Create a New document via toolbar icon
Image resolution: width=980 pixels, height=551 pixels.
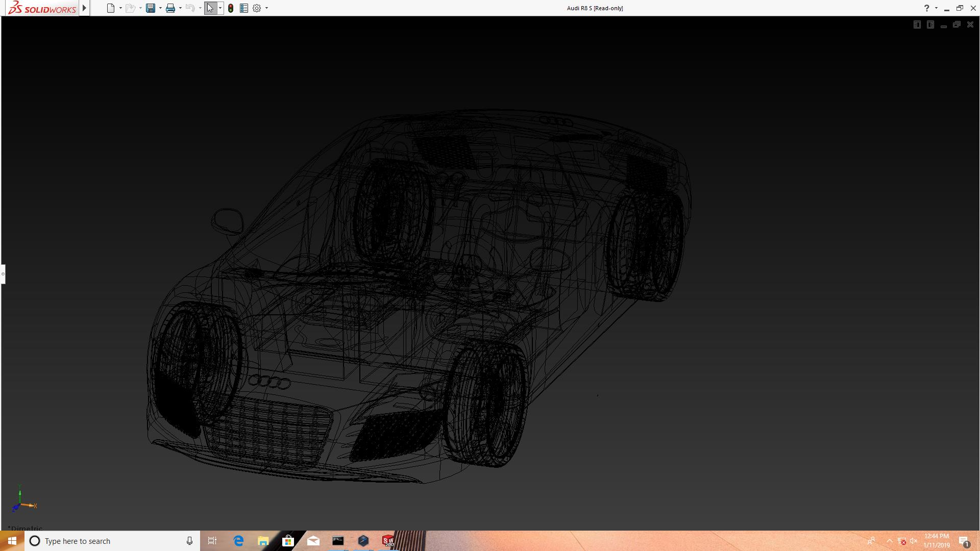110,8
